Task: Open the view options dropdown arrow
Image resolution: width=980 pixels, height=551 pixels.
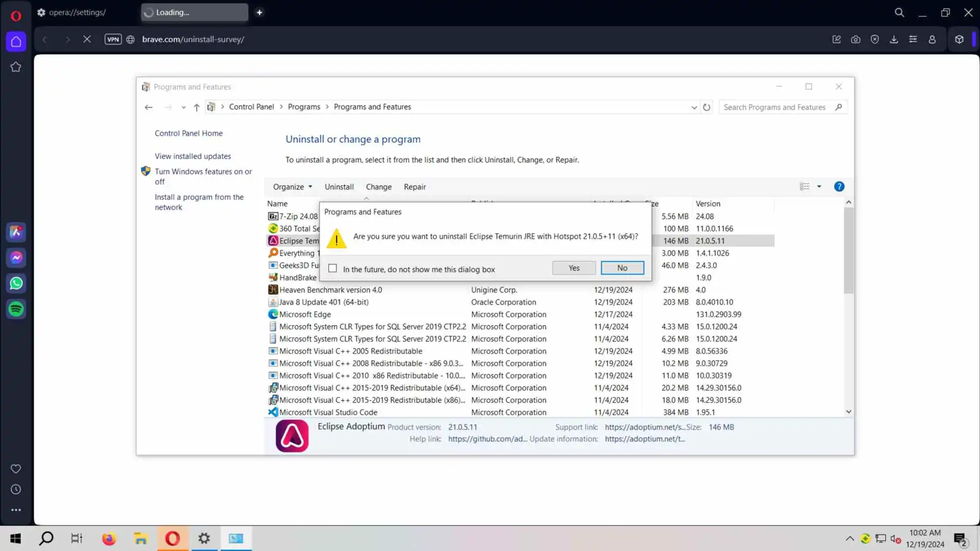Action: point(819,187)
